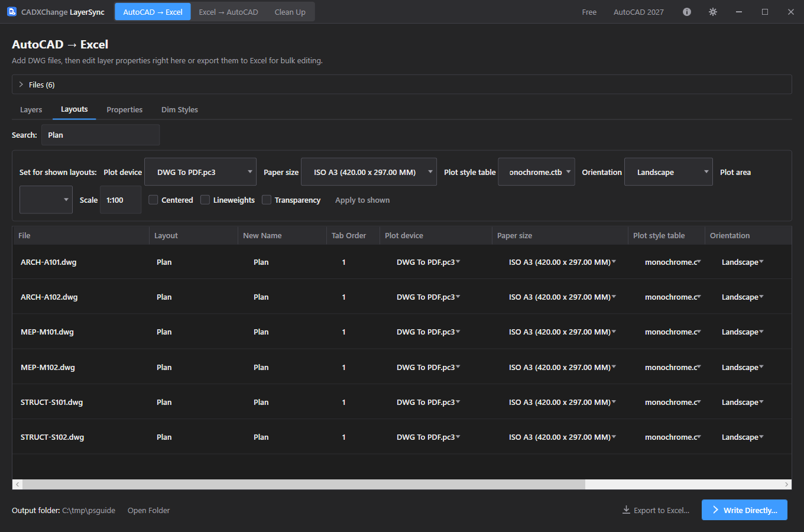The image size is (804, 532).
Task: Open the Properties tab
Action: [x=124, y=109]
